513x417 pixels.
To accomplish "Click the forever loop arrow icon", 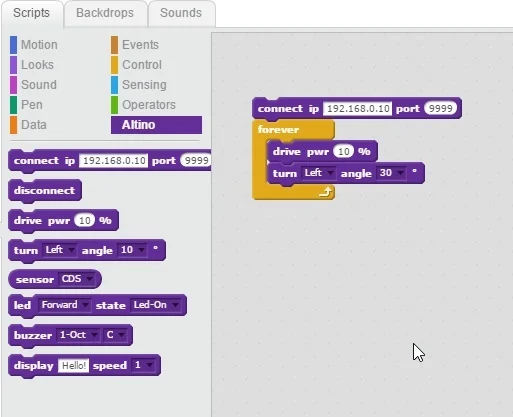I will coord(325,192).
